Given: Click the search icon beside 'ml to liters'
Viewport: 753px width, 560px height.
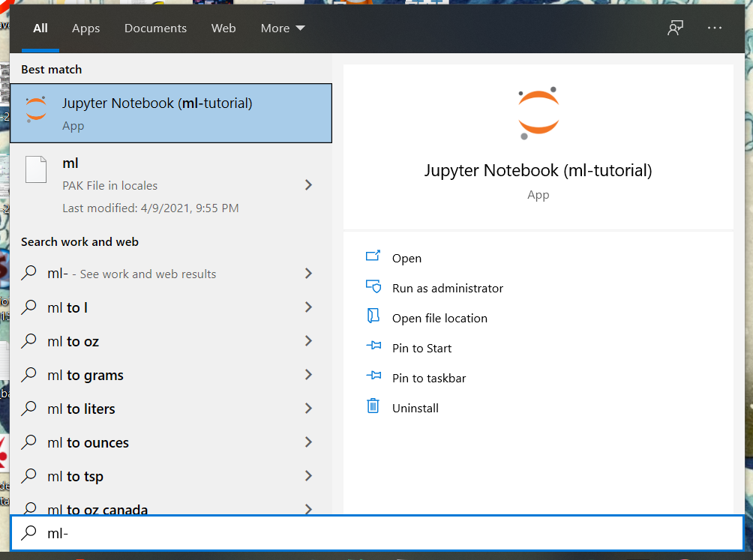Looking at the screenshot, I should click(x=28, y=407).
